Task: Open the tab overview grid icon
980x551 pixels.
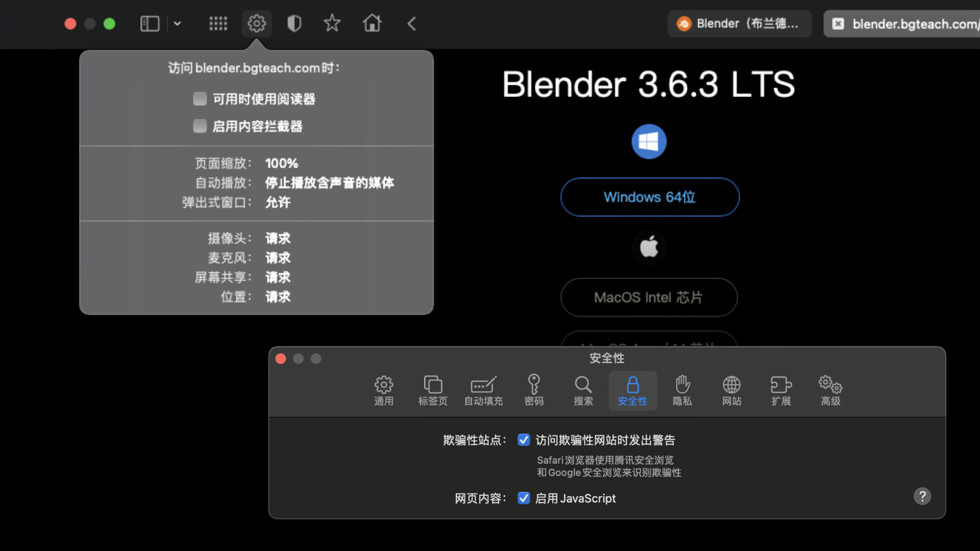Action: click(x=218, y=23)
